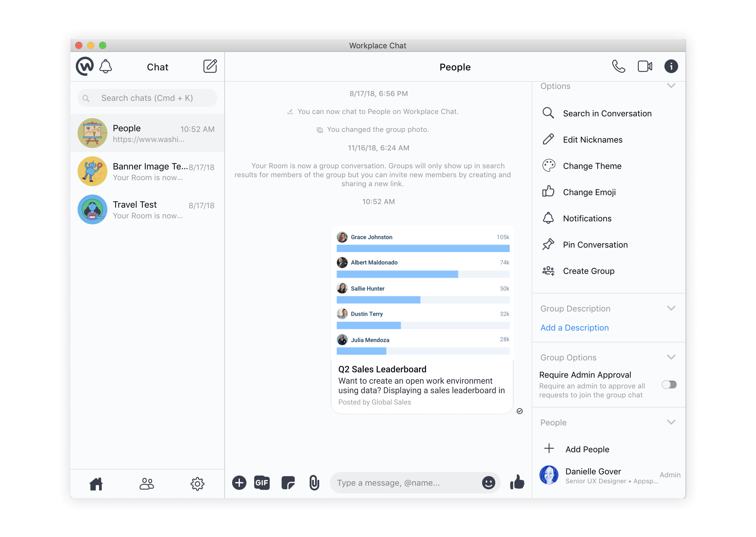Screen dimensions: 756x537
Task: Send a thumbs up like
Action: [x=517, y=482]
